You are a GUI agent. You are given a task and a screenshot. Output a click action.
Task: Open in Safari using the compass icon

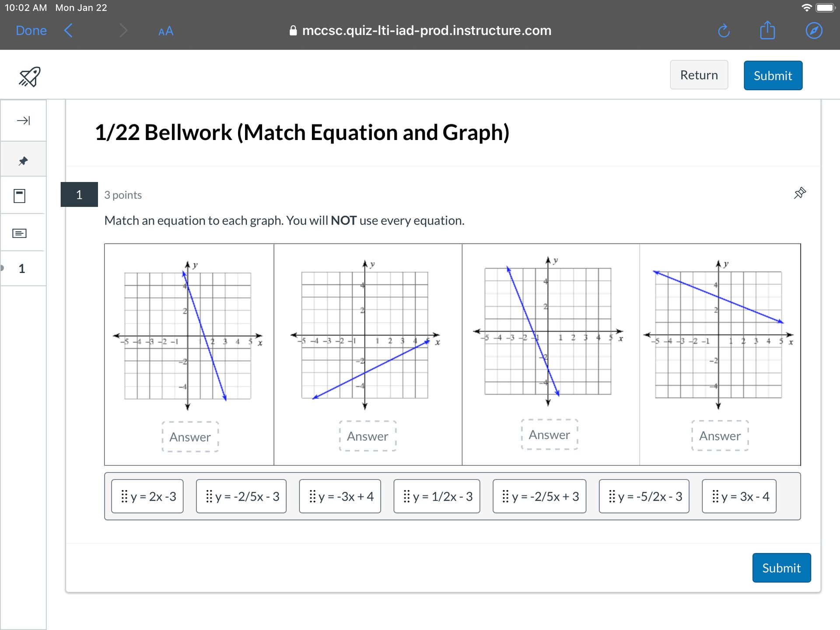(x=814, y=31)
